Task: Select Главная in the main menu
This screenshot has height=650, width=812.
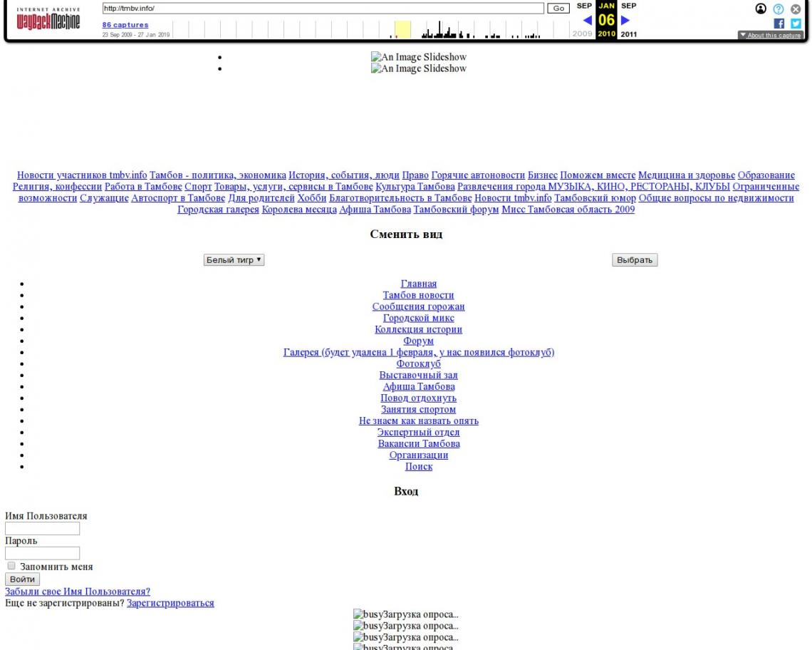Action: point(418,284)
